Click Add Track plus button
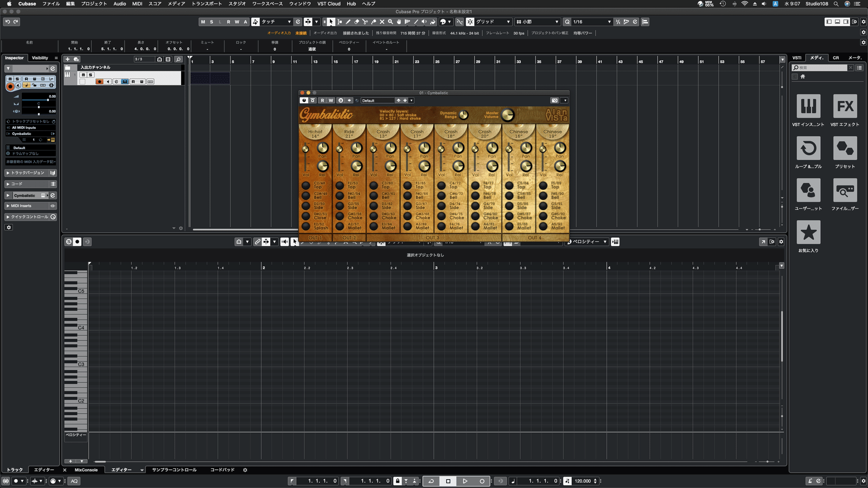The height and width of the screenshot is (488, 868). click(x=68, y=59)
